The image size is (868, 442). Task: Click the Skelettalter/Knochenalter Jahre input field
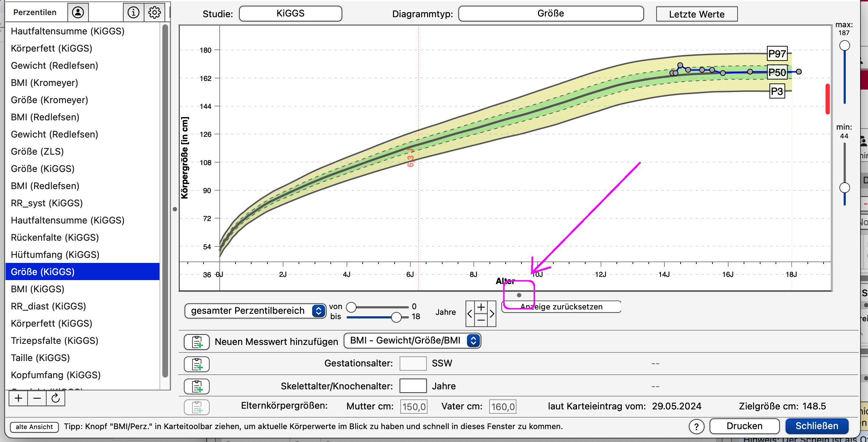click(413, 386)
